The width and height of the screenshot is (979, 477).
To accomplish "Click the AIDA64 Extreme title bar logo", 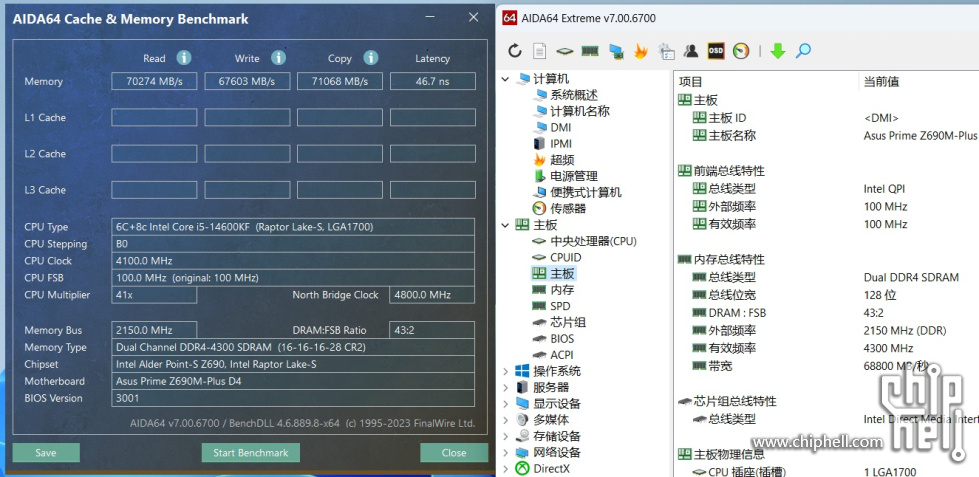I will click(x=509, y=18).
